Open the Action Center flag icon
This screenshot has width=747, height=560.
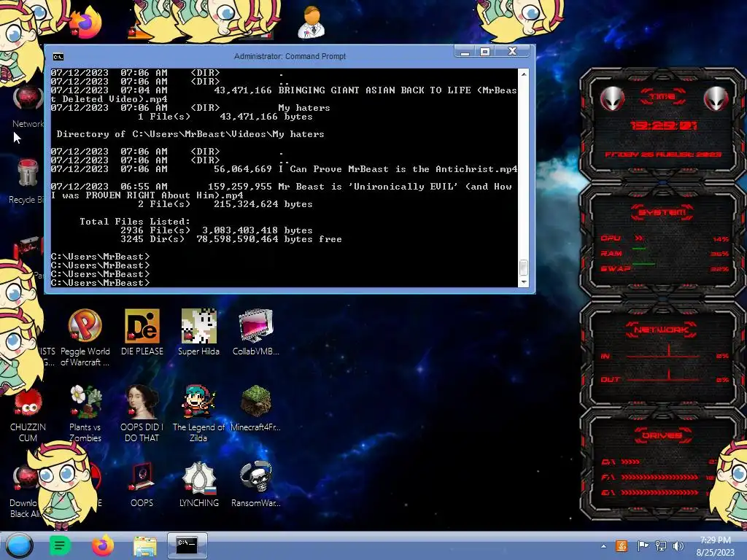(x=643, y=545)
